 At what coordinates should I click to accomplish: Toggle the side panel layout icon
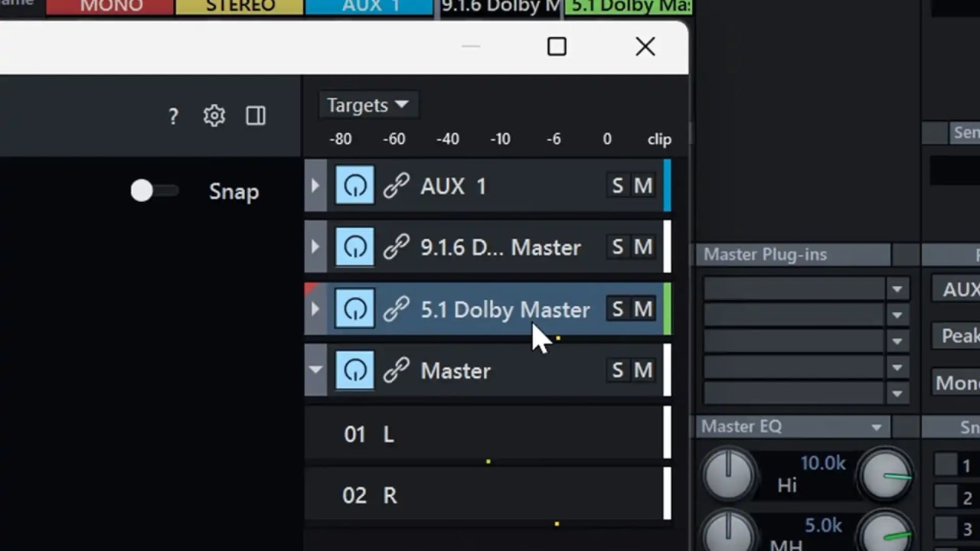[256, 116]
